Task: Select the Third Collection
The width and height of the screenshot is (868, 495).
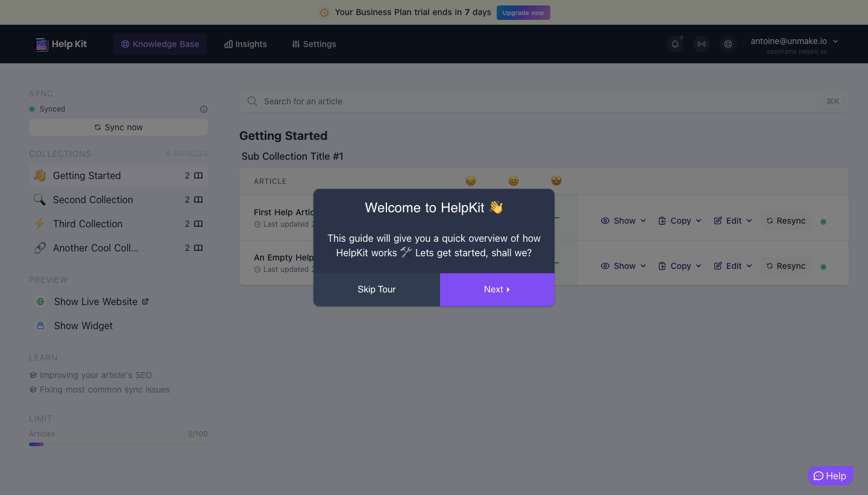Action: (118, 224)
